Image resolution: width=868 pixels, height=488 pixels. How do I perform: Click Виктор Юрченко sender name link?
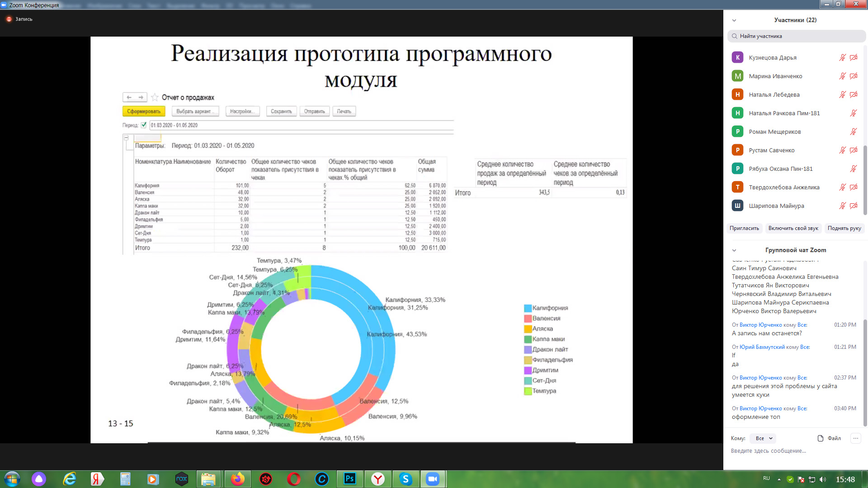760,325
